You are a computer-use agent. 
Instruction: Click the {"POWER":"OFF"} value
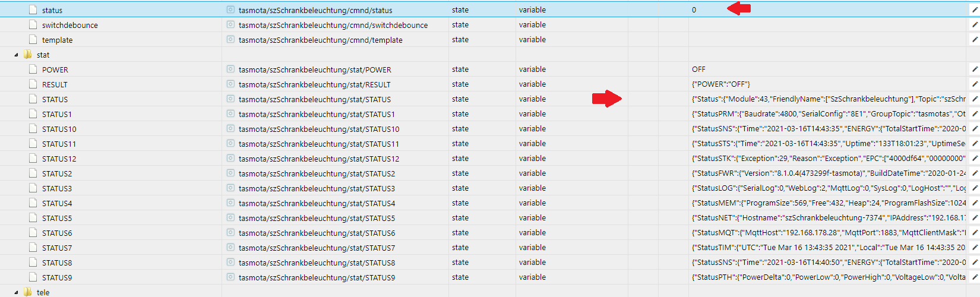click(x=721, y=84)
